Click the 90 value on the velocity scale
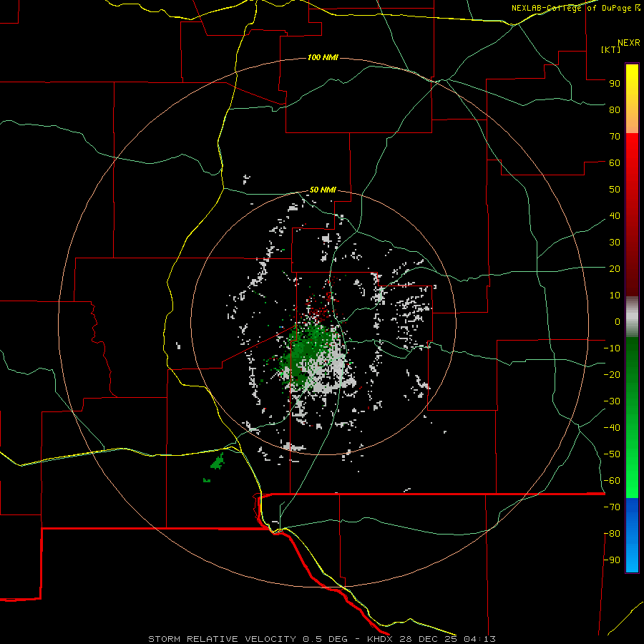Screen dimensions: 644x644 (x=615, y=84)
